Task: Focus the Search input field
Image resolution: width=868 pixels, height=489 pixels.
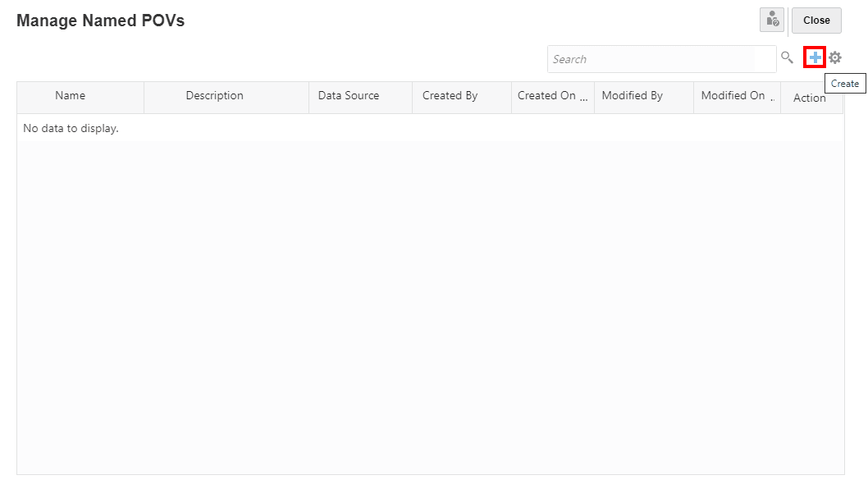Action: point(661,59)
